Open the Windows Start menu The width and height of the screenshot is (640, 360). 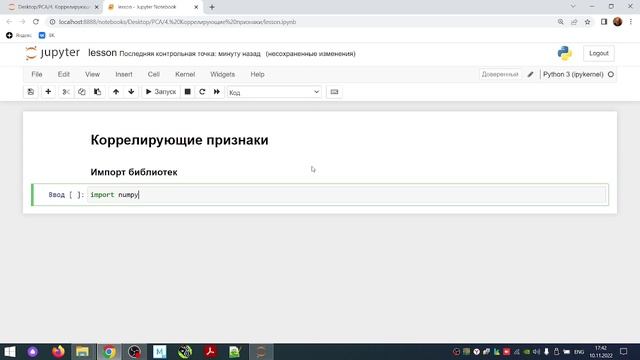9,352
